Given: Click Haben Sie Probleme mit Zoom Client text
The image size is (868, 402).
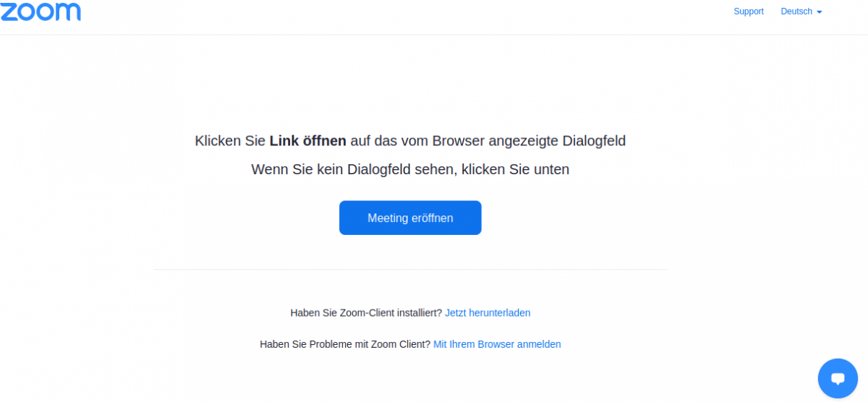Looking at the screenshot, I should tap(345, 344).
